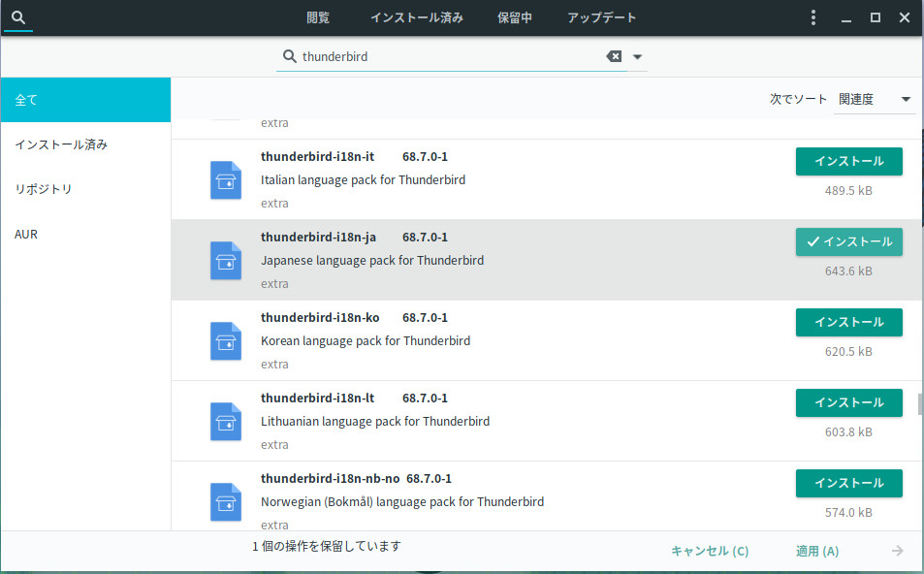This screenshot has width=924, height=574.
Task: Select リポジトリ in the sidebar
Action: [x=86, y=189]
